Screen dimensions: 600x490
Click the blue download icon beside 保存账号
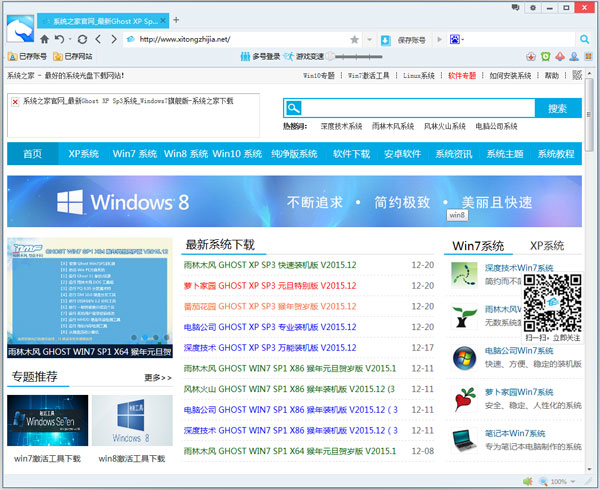386,40
